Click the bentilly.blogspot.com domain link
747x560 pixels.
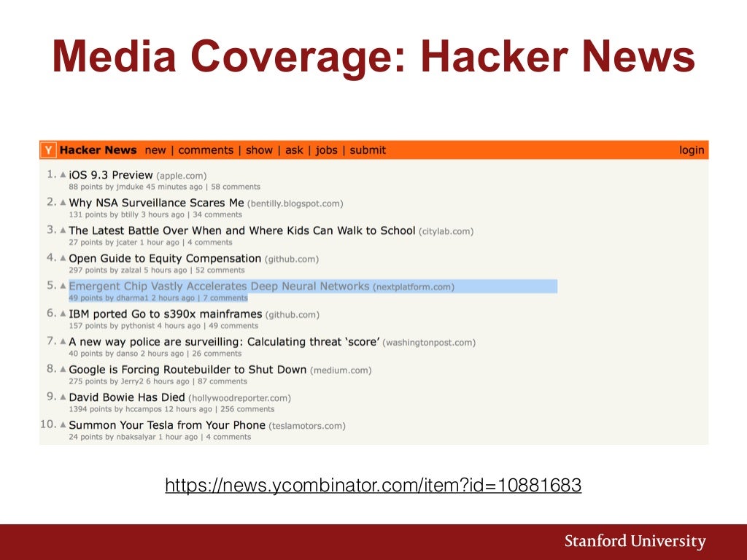click(295, 204)
